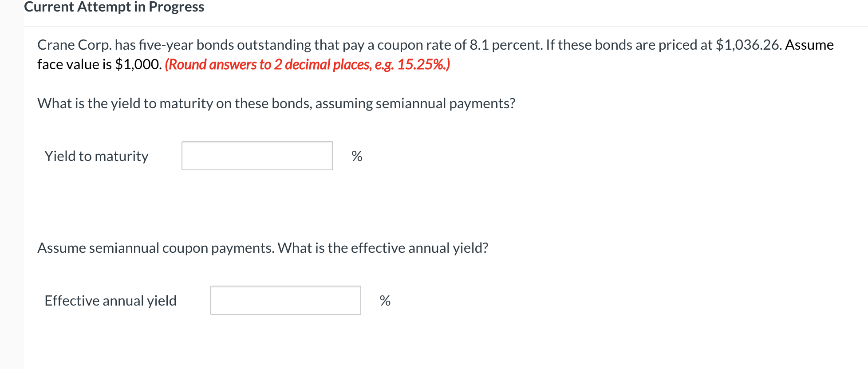Click the Effective annual yield input box

click(285, 300)
